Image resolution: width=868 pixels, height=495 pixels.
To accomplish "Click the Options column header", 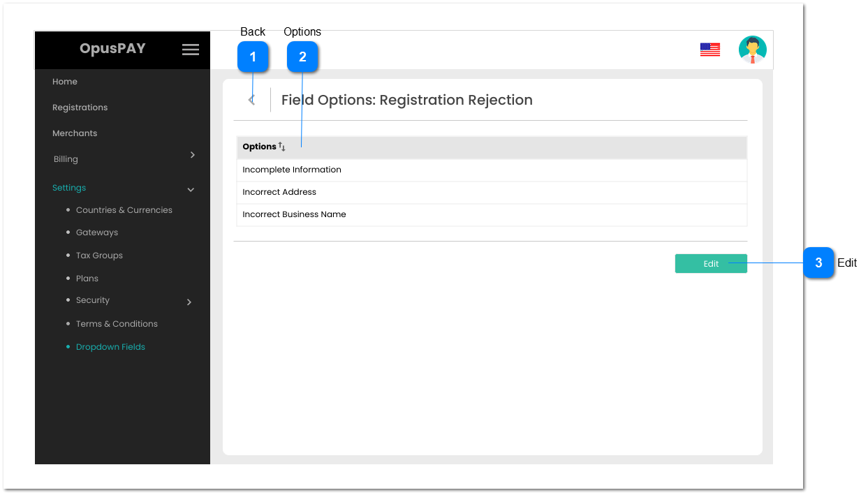I will coord(259,147).
